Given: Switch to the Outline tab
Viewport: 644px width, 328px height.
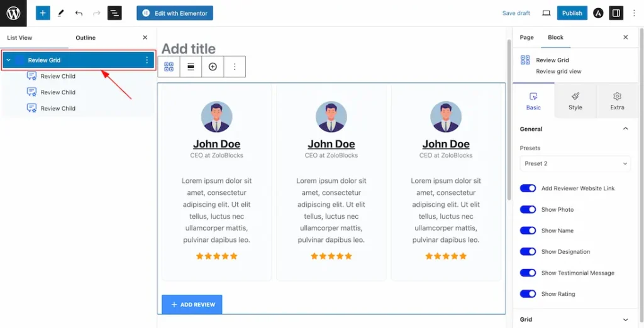Looking at the screenshot, I should click(86, 38).
